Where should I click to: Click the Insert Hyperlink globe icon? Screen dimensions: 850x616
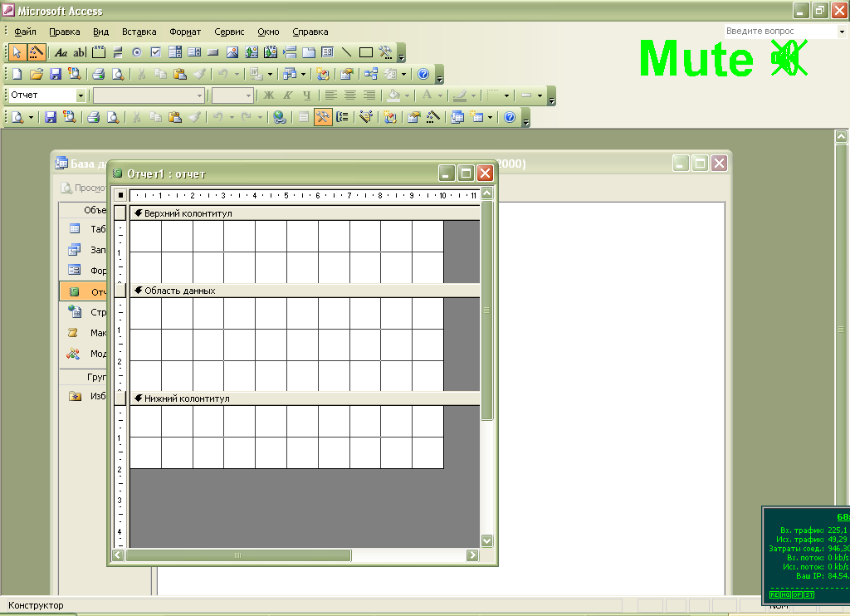click(279, 117)
